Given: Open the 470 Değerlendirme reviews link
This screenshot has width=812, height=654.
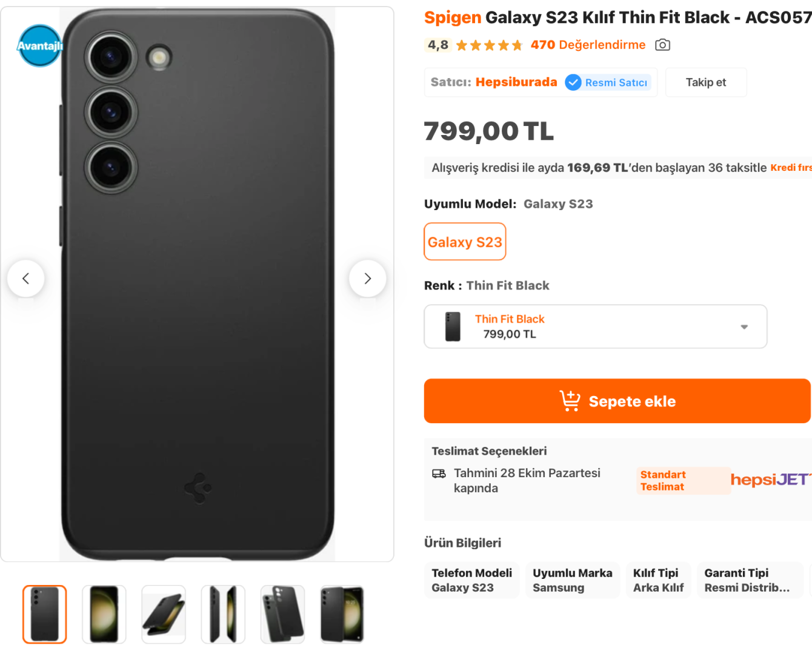Looking at the screenshot, I should (x=588, y=45).
